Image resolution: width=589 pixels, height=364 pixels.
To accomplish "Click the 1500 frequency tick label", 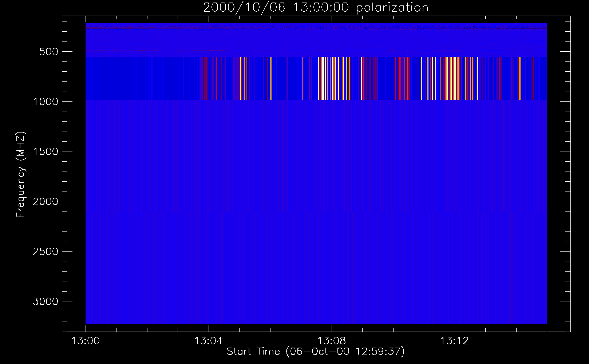I will pos(46,151).
